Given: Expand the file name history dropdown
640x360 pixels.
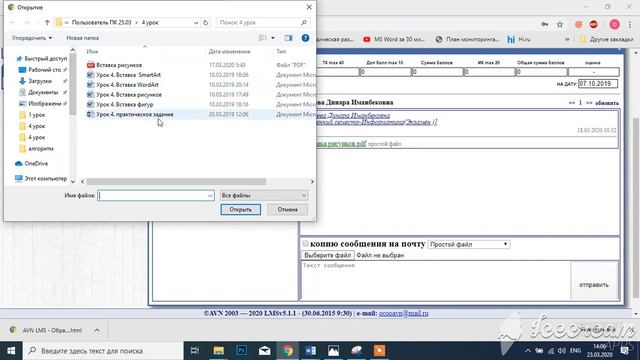Looking at the screenshot, I should tap(210, 196).
